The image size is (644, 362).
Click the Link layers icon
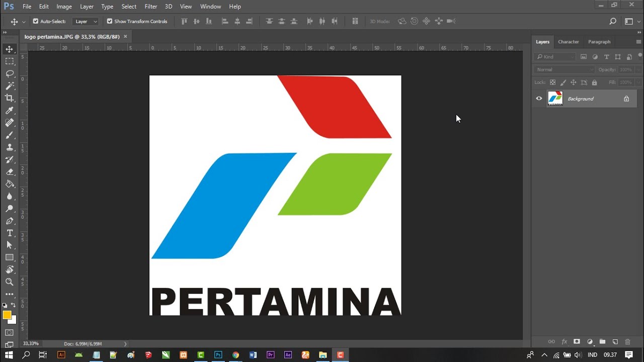tap(551, 342)
